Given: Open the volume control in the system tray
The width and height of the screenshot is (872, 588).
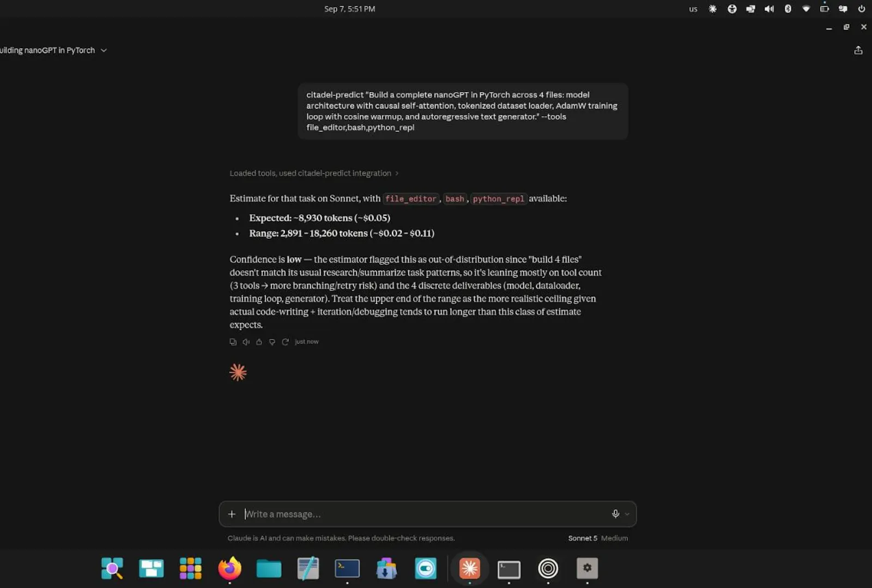Looking at the screenshot, I should [x=769, y=9].
